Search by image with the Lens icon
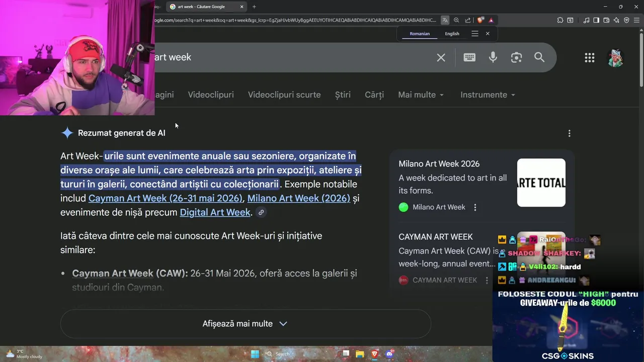Viewport: 644px width, 362px height. pyautogui.click(x=516, y=57)
